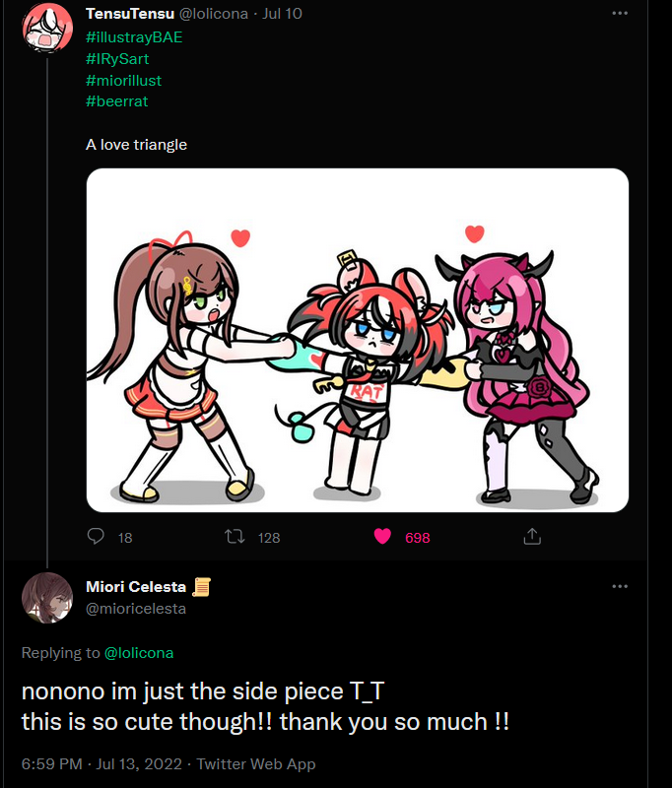Open the Jul 10 tweet timestamp
The height and width of the screenshot is (788, 672).
click(x=281, y=15)
